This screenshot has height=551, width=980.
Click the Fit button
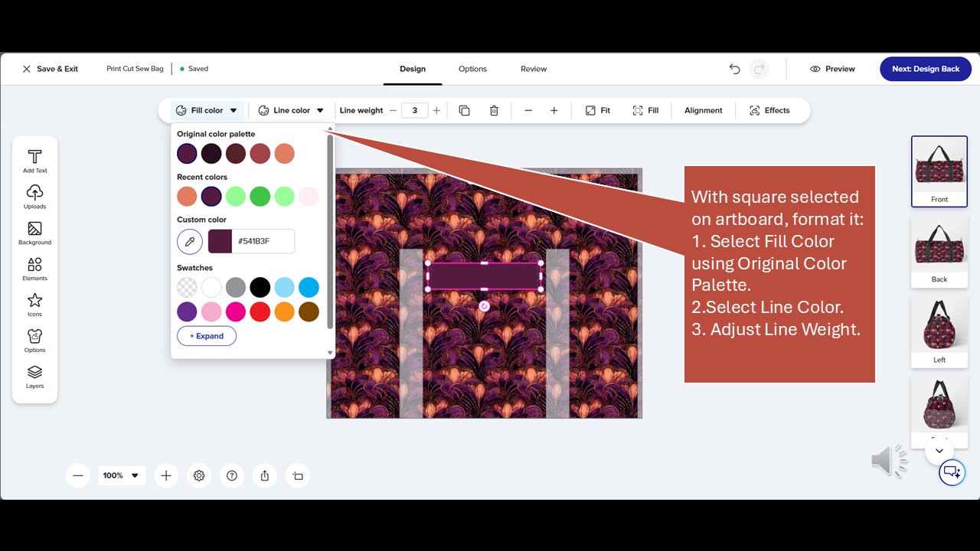click(x=598, y=110)
